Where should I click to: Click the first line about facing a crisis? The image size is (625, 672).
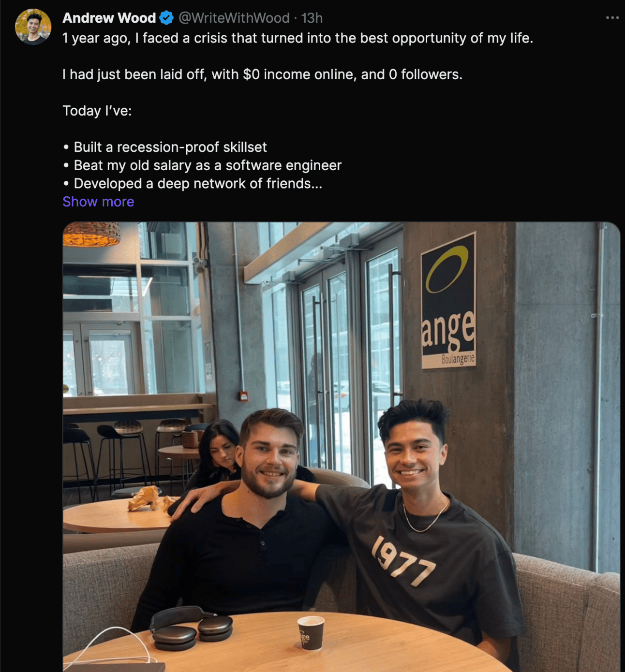pyautogui.click(x=298, y=38)
